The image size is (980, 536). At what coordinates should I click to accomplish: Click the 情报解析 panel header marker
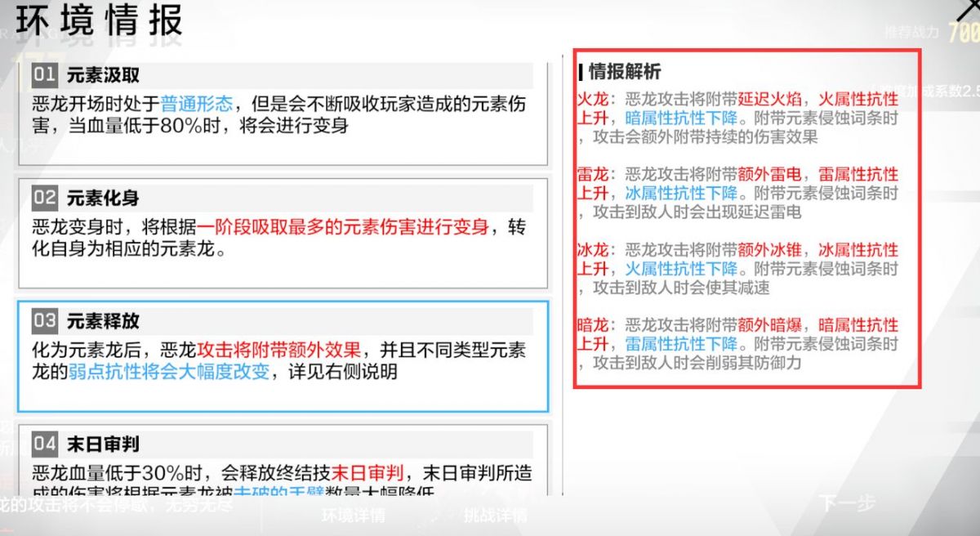(x=581, y=72)
